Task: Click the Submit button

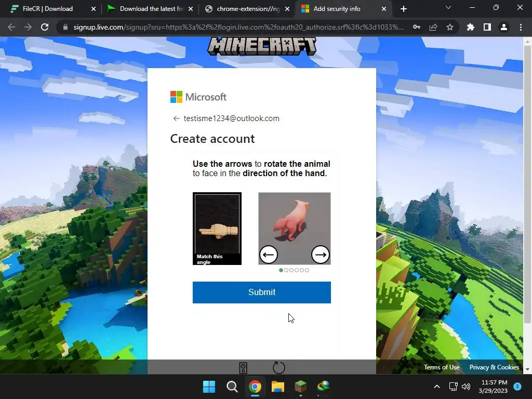Action: tap(262, 292)
